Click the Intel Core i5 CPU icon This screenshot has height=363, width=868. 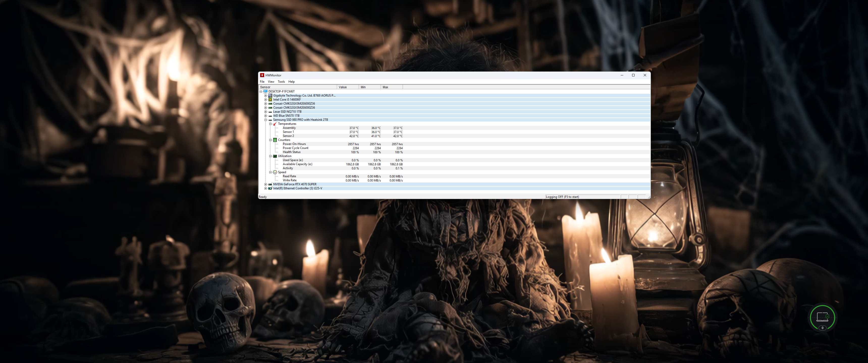pos(270,100)
